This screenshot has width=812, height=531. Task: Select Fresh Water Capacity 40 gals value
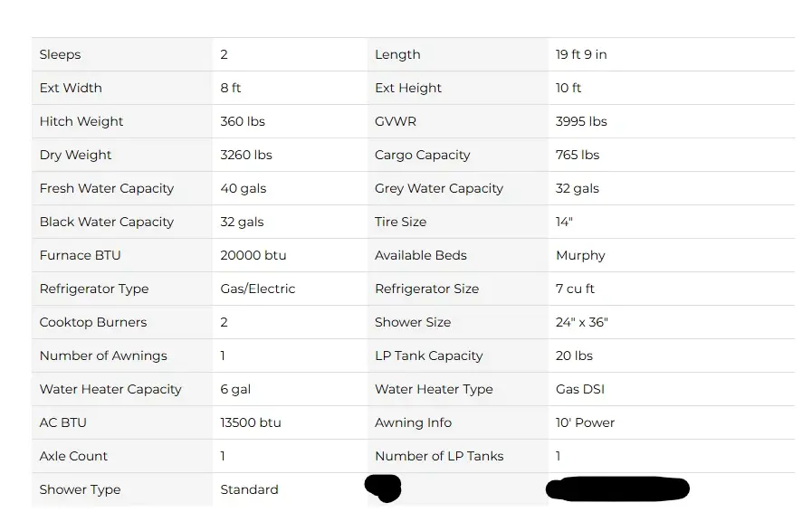click(x=243, y=188)
